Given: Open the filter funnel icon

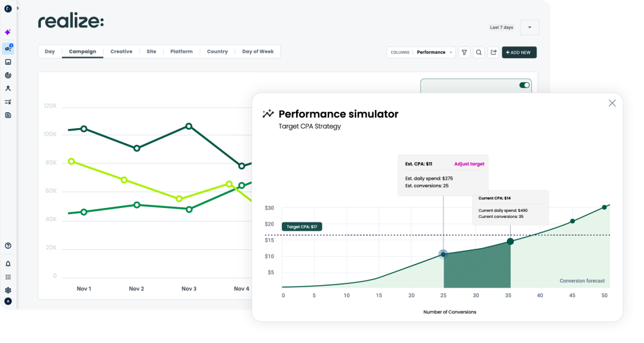Looking at the screenshot, I should point(464,52).
